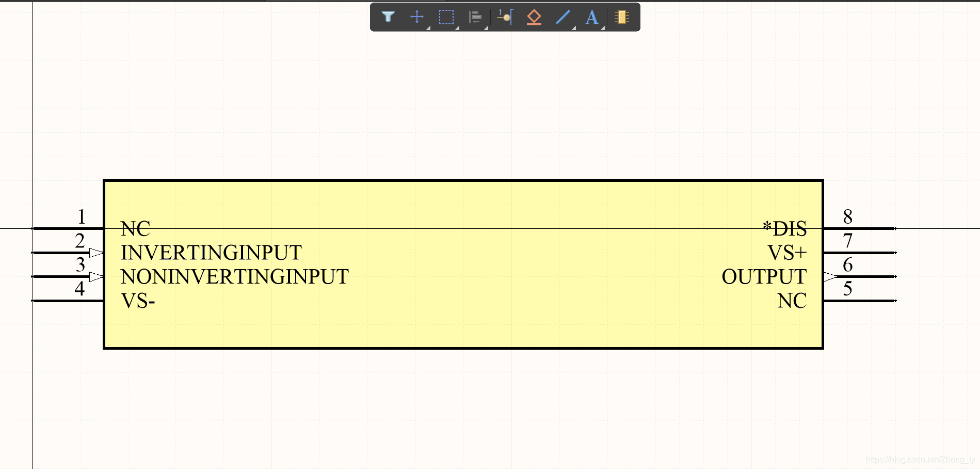Click the NC name beside pin 5
980x469 pixels.
point(792,301)
